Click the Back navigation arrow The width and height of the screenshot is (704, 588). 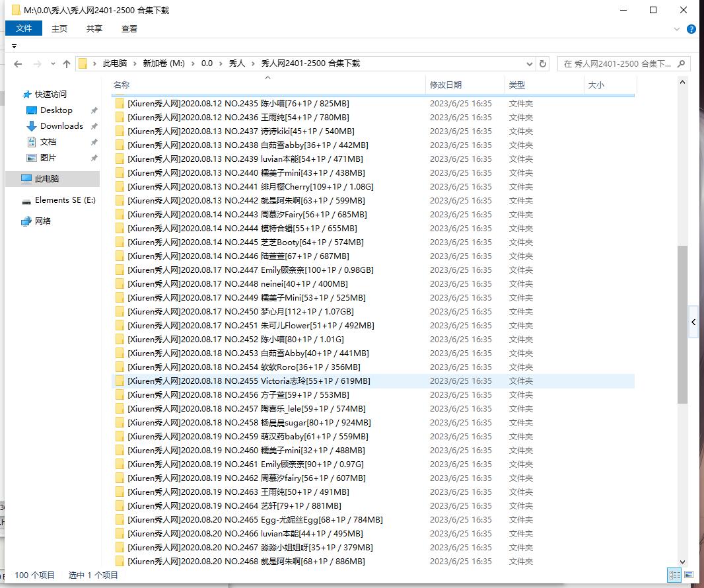point(18,64)
